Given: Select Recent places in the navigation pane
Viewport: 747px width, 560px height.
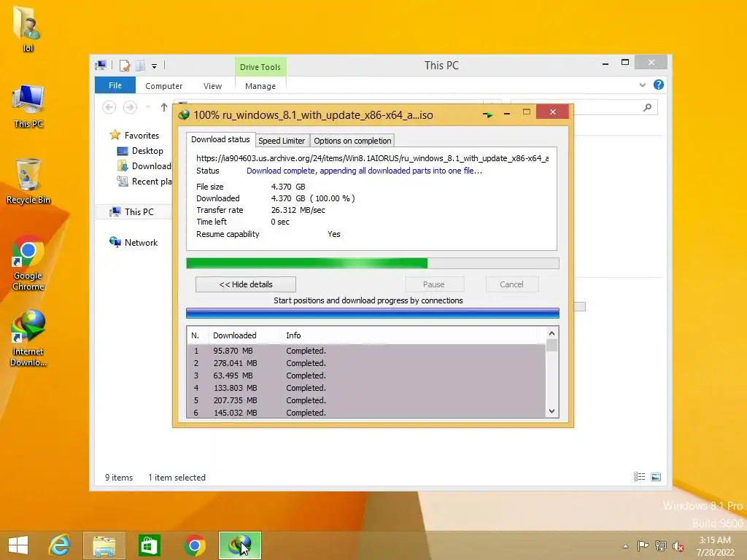Looking at the screenshot, I should [144, 182].
